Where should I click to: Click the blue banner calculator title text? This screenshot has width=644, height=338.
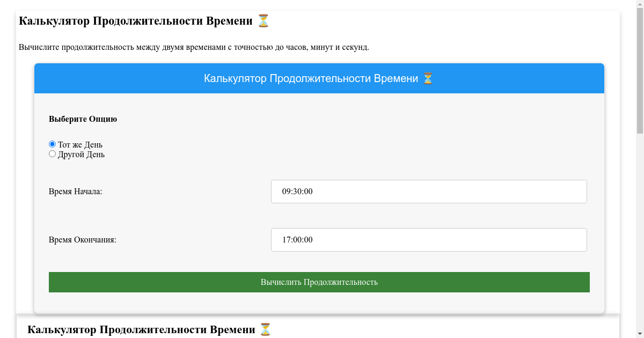[x=310, y=79]
